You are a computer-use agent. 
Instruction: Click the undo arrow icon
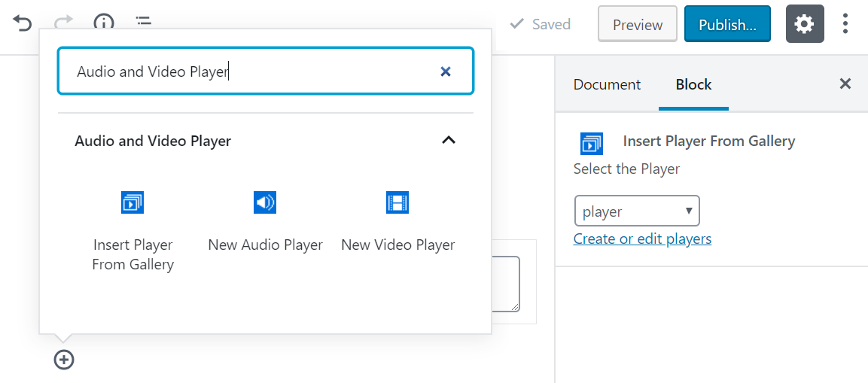pos(22,23)
